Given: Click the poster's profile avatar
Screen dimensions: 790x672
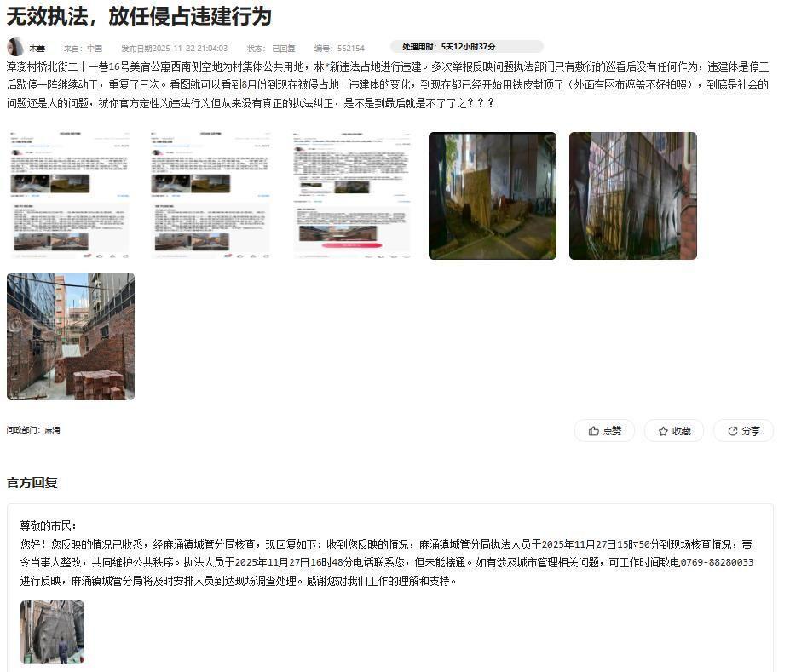Looking at the screenshot, I should (15, 48).
